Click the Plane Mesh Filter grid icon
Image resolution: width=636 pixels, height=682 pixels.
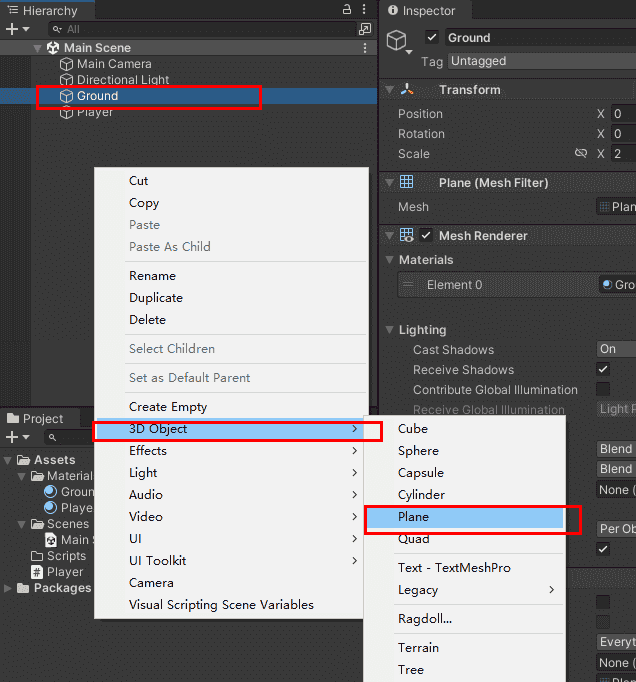407,183
